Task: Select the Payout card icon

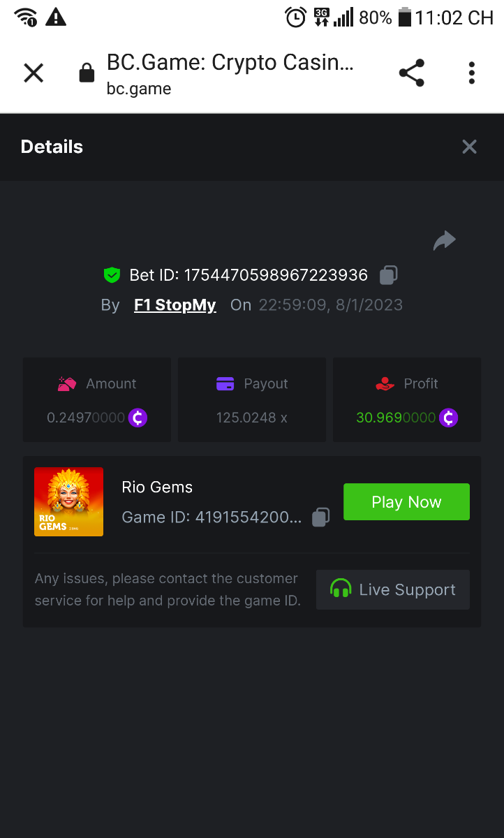Action: click(x=225, y=383)
